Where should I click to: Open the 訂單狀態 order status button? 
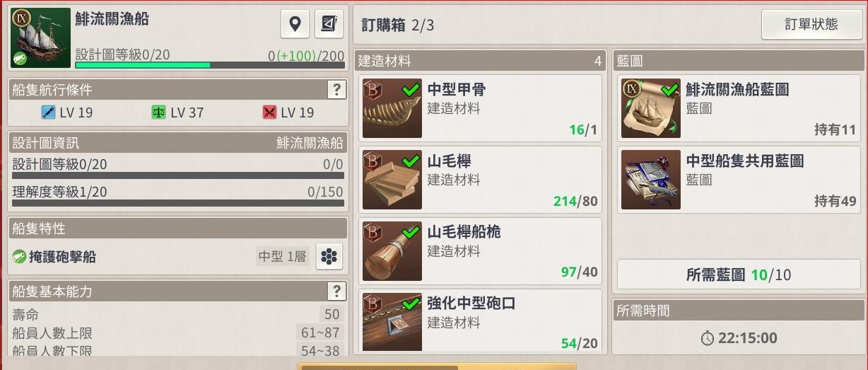[811, 25]
